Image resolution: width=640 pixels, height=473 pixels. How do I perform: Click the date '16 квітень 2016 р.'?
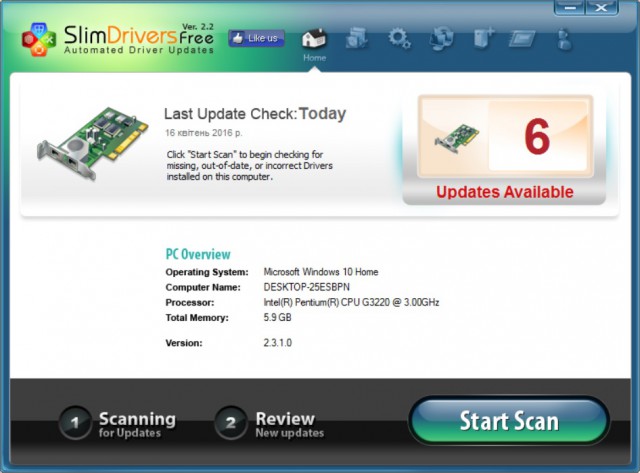click(204, 133)
